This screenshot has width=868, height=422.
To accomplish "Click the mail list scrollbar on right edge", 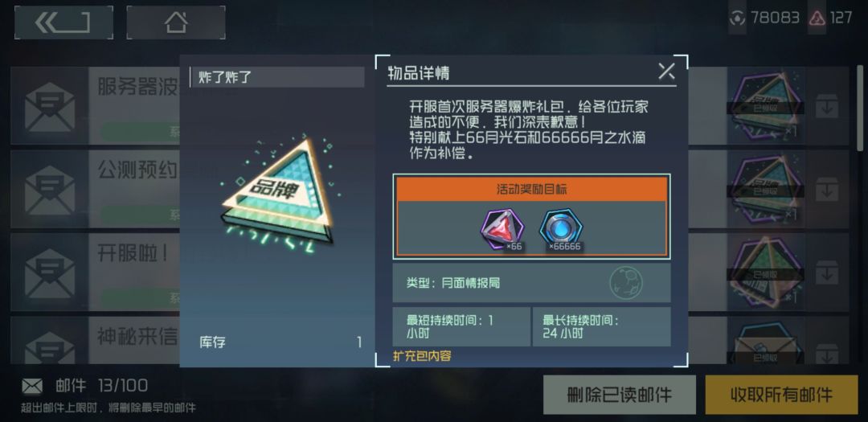I will (861, 108).
